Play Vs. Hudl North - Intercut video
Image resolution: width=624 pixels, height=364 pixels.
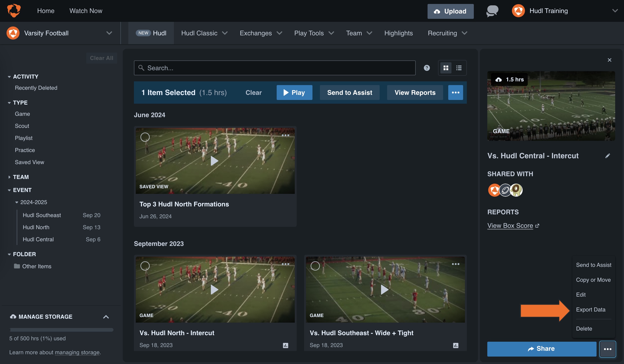coord(214,290)
